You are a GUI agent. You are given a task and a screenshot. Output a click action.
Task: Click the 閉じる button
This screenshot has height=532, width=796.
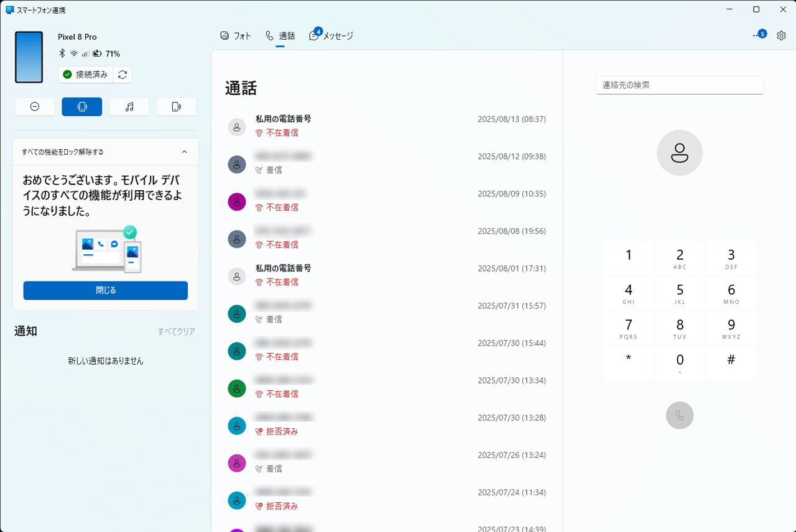click(x=106, y=290)
